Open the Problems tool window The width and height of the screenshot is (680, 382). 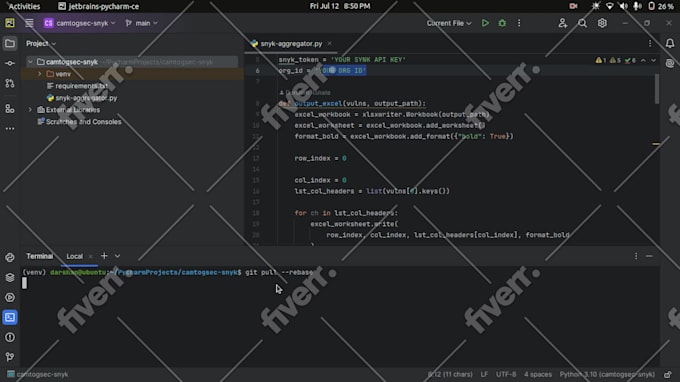[10, 337]
